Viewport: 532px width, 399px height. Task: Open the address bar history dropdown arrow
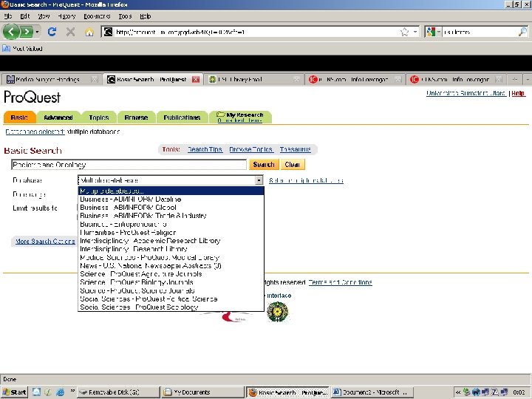415,32
